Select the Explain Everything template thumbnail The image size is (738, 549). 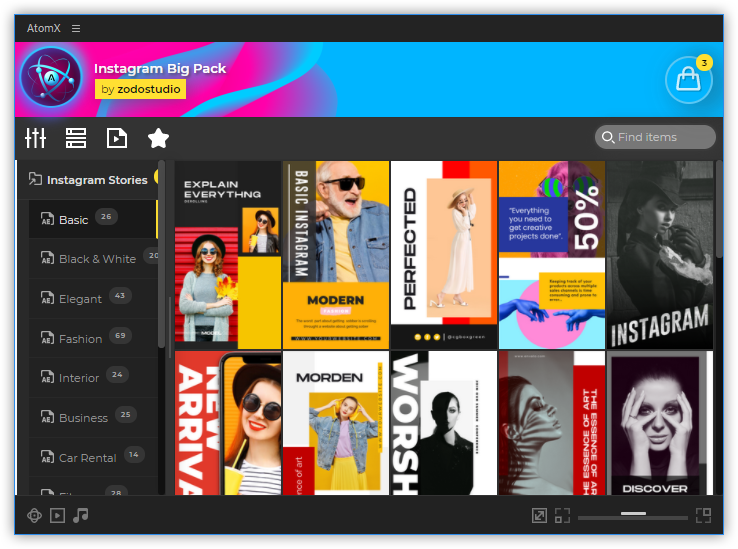[x=228, y=255]
